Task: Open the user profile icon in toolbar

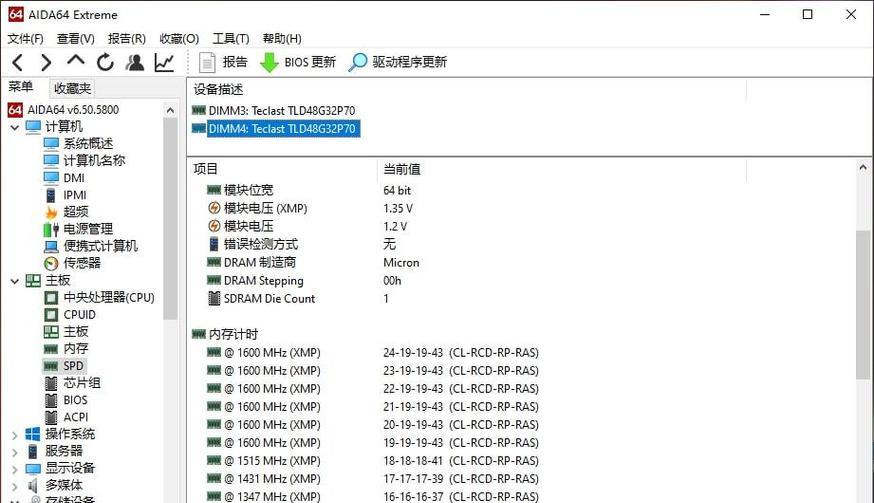Action: tap(134, 62)
